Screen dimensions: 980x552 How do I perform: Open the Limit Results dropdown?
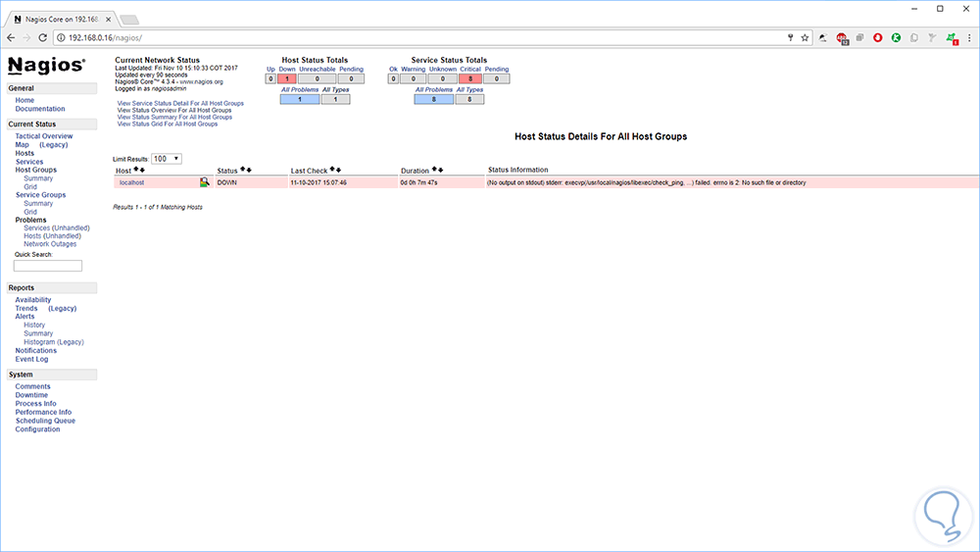pos(167,159)
